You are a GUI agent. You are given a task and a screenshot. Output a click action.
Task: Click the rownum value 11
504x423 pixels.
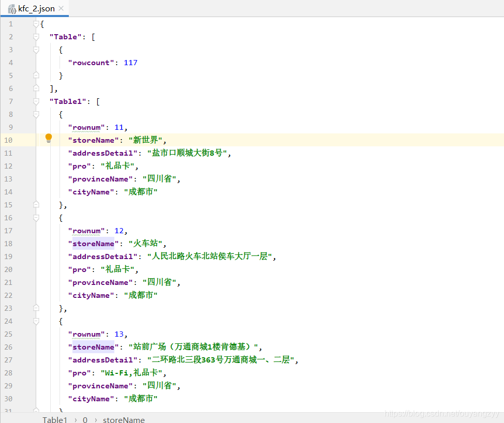[x=119, y=127]
